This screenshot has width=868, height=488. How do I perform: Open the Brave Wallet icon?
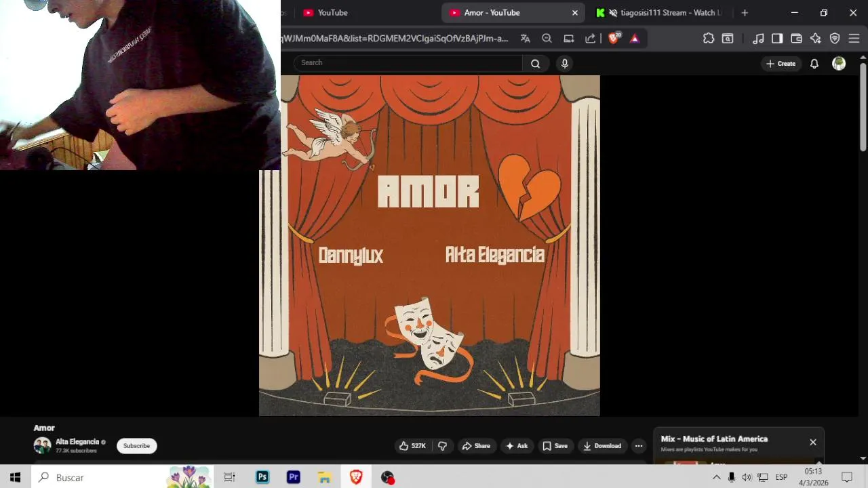[797, 39]
